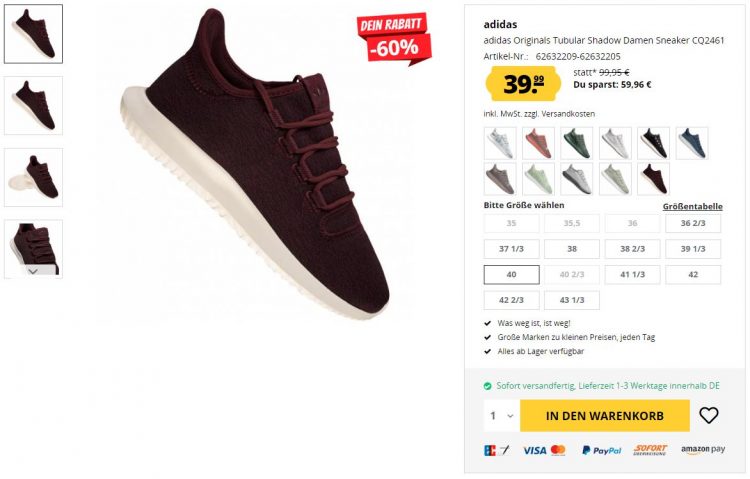Choose size 36 2/3 option
750x479 pixels.
(x=693, y=223)
